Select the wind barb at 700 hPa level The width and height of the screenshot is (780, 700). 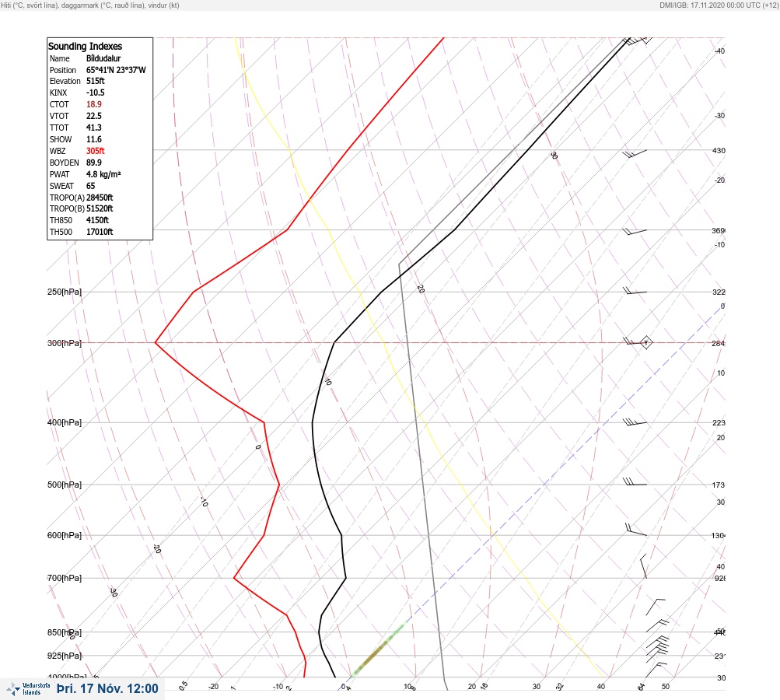pos(643,566)
